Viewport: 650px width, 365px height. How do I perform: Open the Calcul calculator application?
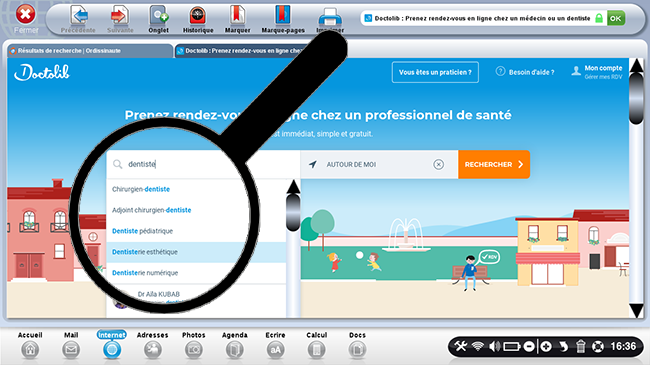tap(317, 345)
